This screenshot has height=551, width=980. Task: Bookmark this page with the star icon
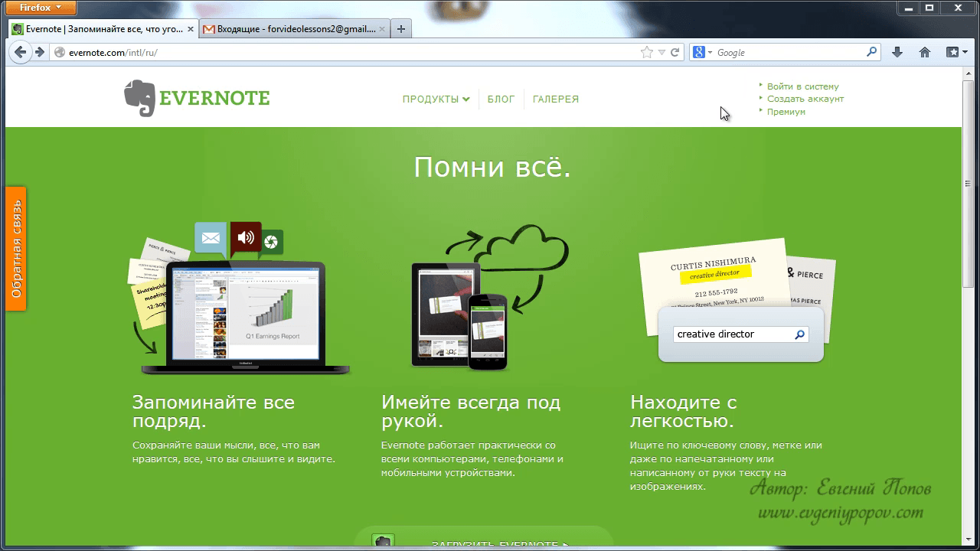(x=647, y=52)
